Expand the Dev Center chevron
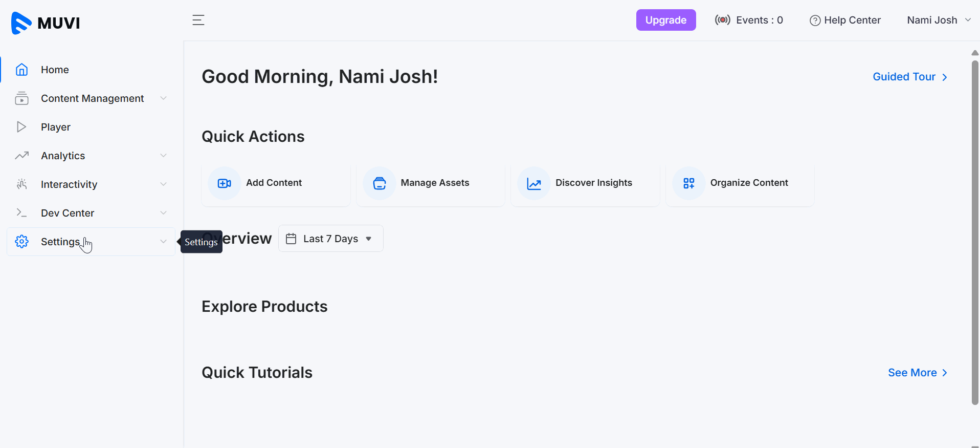The width and height of the screenshot is (980, 448). click(x=163, y=213)
